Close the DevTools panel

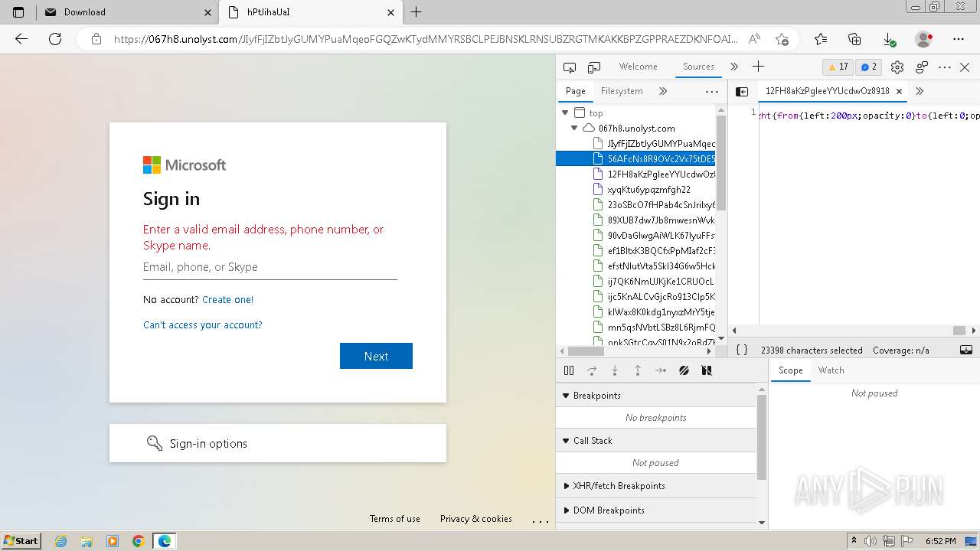pyautogui.click(x=965, y=67)
